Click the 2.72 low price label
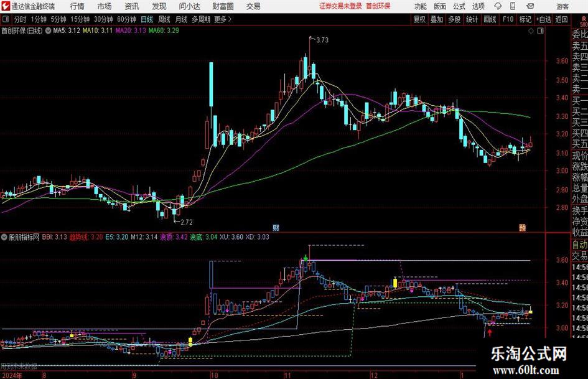This screenshot has height=379, width=588. tap(187, 222)
